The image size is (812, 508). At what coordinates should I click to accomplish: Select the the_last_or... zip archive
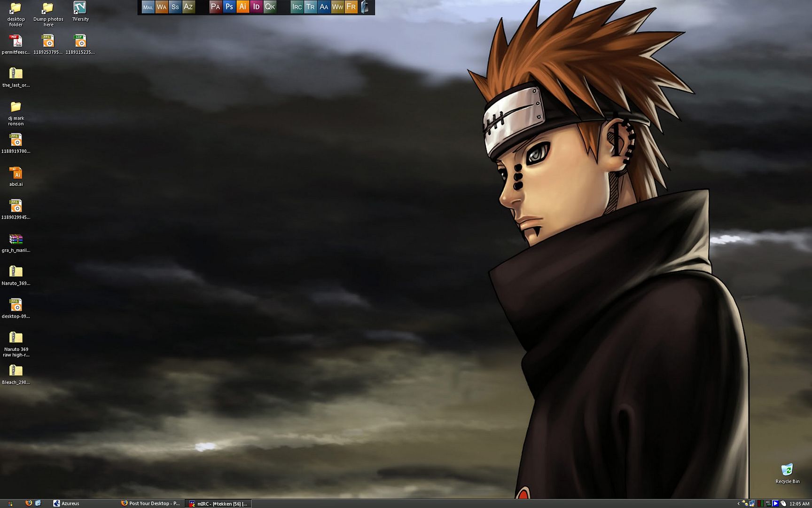16,78
